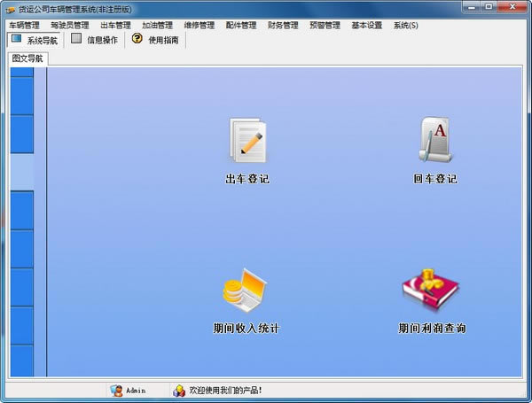Screen dimensions: 532x403
Task: Open the 回车登记 icon
Action: (x=435, y=139)
